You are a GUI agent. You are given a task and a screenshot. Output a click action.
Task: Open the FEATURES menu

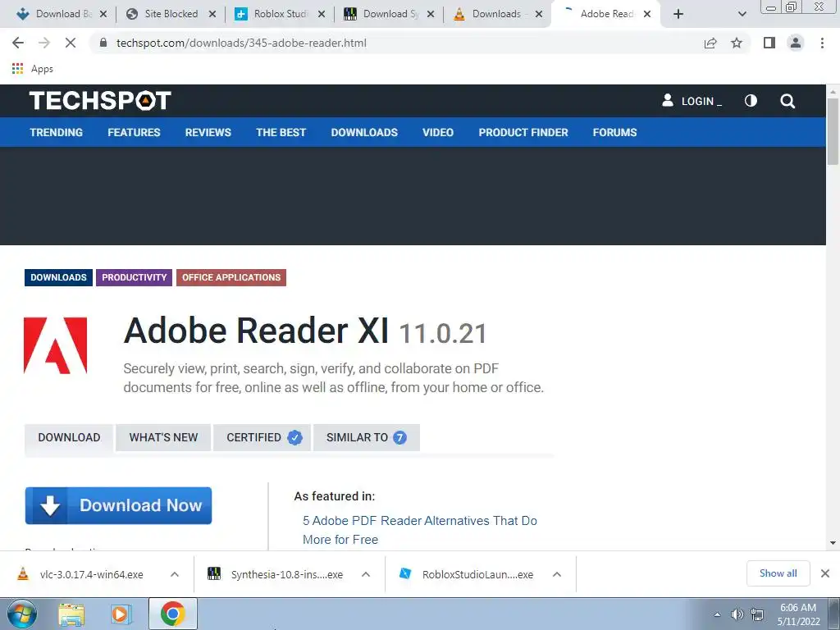134,132
